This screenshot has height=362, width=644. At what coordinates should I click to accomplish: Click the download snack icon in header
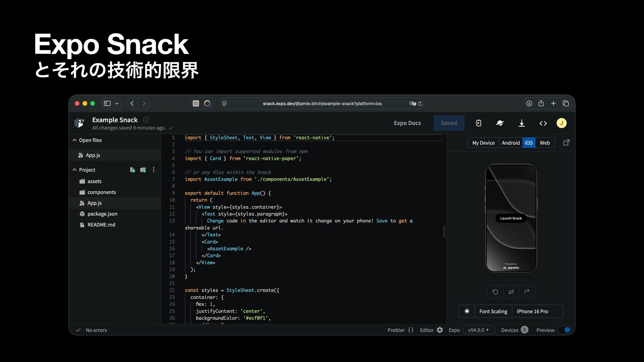[x=522, y=123]
